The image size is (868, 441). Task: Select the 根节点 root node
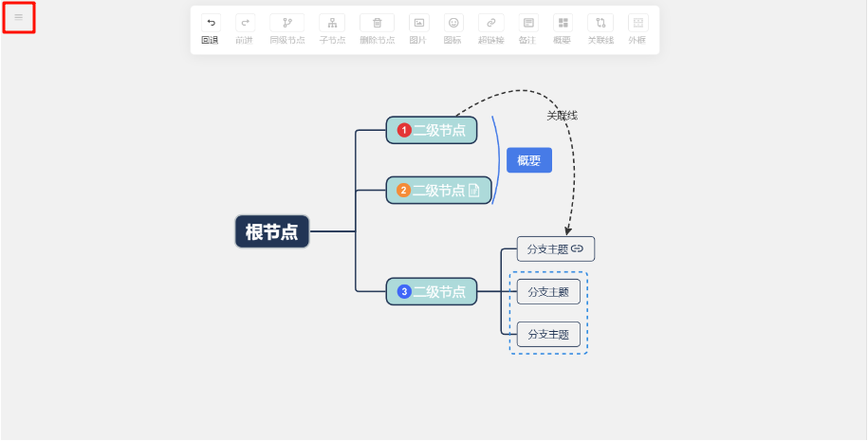click(272, 231)
